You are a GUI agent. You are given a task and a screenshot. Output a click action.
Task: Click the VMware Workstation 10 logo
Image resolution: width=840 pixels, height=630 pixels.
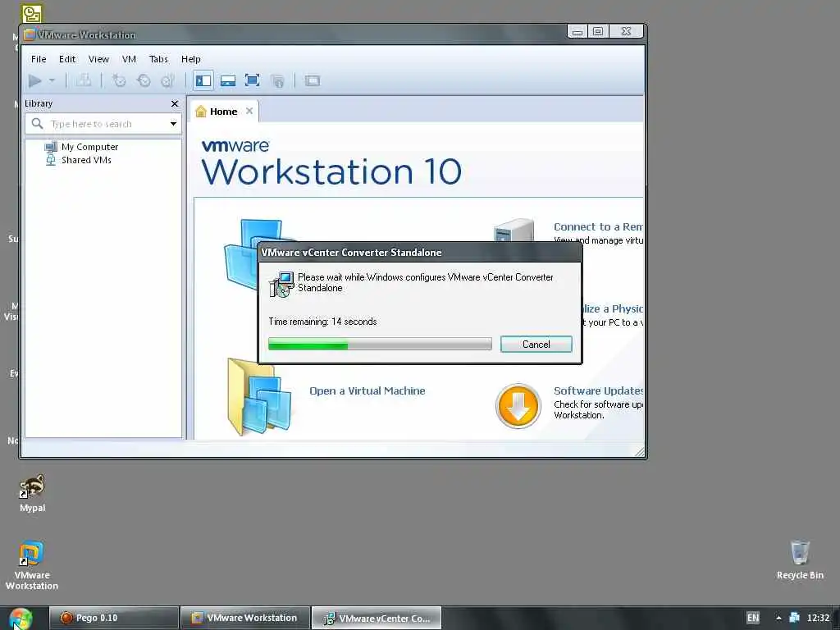(331, 163)
